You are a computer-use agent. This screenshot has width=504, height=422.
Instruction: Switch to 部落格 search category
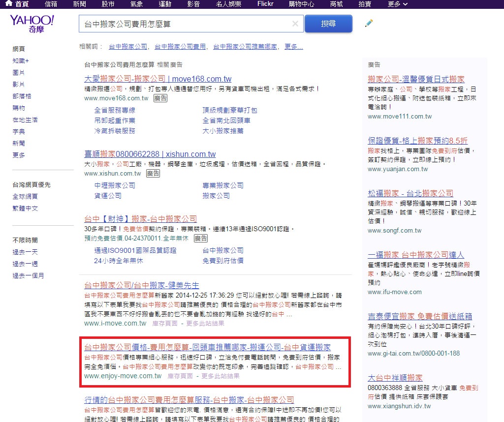[x=22, y=96]
